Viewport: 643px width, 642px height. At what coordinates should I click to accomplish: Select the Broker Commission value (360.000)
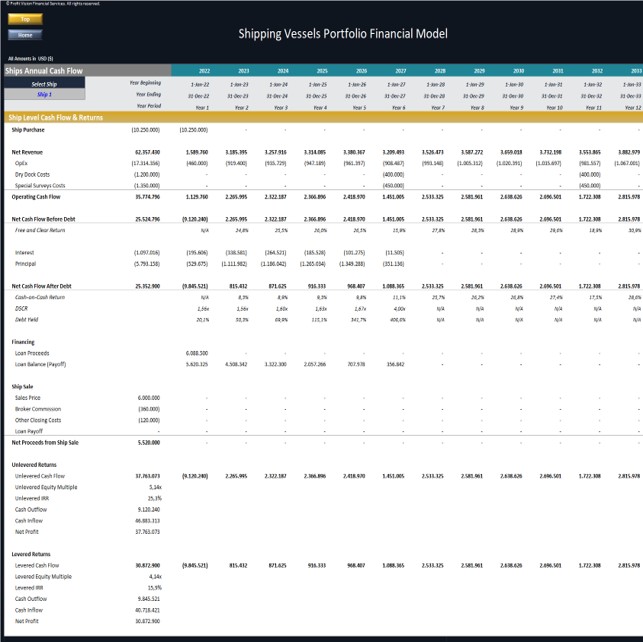(x=149, y=409)
